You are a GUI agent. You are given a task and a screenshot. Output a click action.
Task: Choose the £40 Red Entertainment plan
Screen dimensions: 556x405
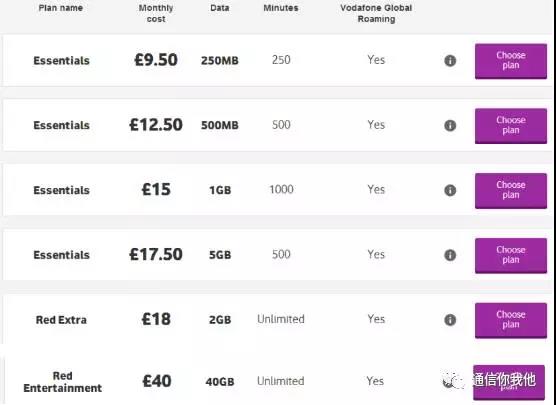tap(509, 382)
